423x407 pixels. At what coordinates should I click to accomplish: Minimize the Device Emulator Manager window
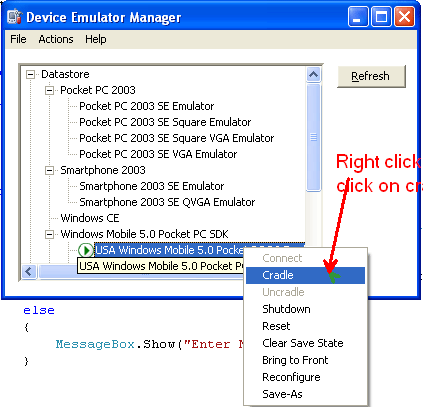coord(358,17)
